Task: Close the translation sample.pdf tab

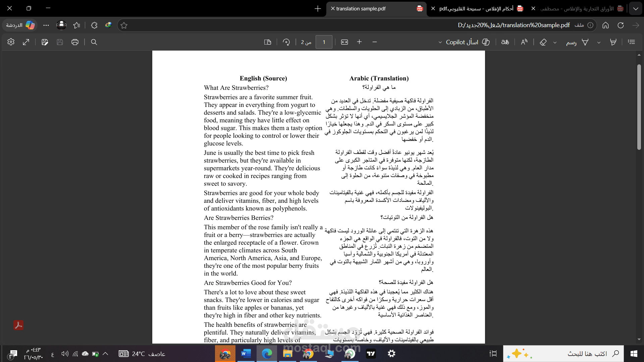Action: coord(333,9)
